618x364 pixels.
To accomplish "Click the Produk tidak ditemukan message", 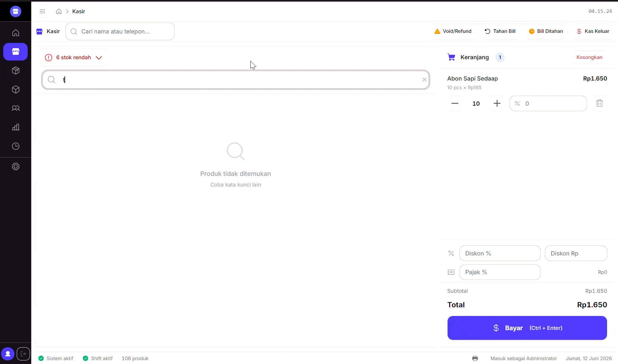I will tap(236, 174).
